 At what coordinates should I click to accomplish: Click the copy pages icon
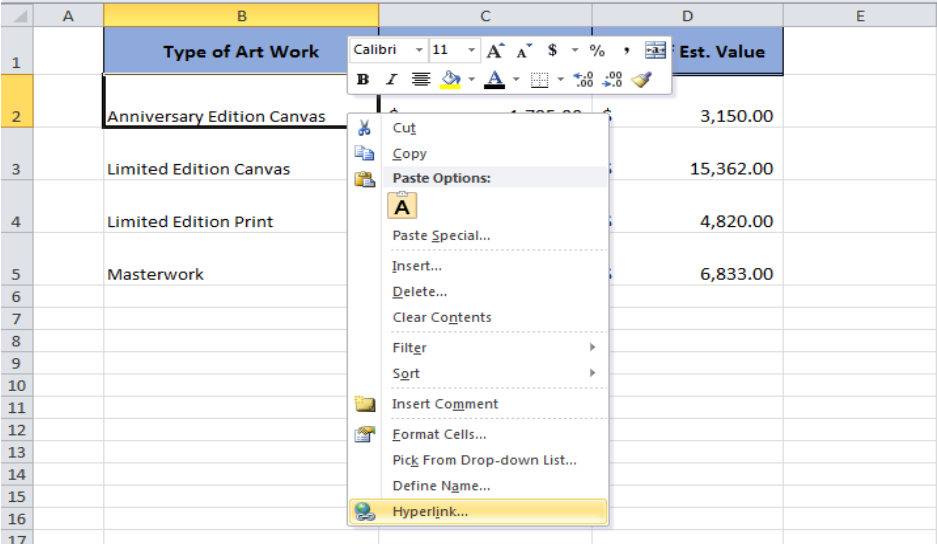point(365,153)
